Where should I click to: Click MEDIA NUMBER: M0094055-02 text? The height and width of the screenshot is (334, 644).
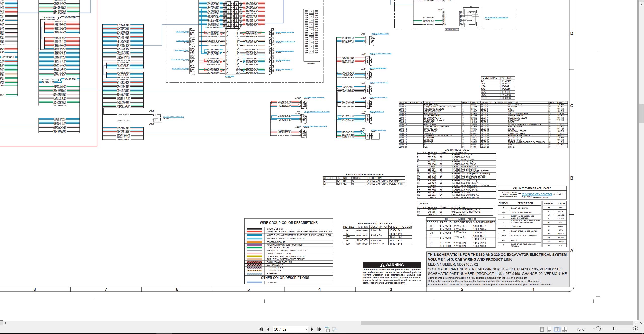coord(453,264)
